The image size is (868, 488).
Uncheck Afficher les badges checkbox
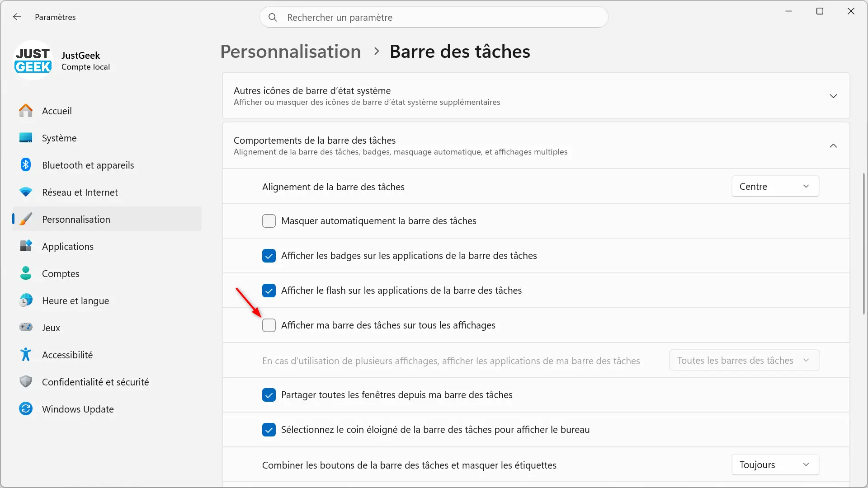pyautogui.click(x=269, y=256)
